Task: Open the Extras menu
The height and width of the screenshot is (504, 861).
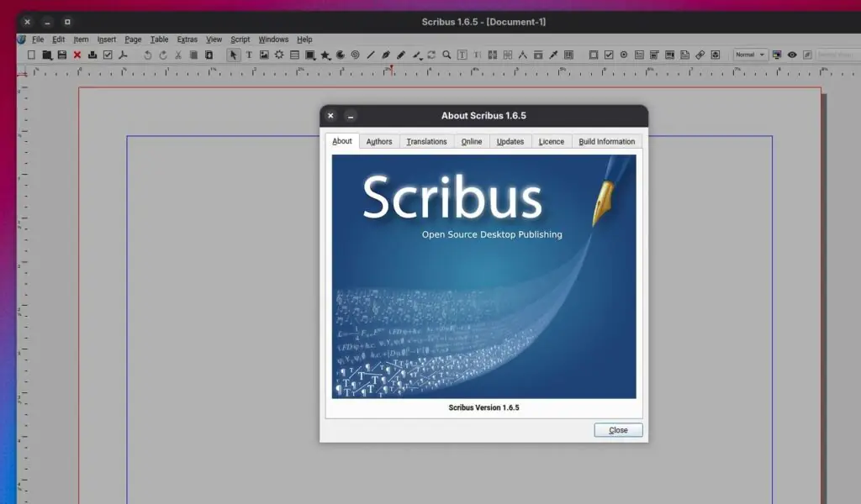Action: coord(187,39)
